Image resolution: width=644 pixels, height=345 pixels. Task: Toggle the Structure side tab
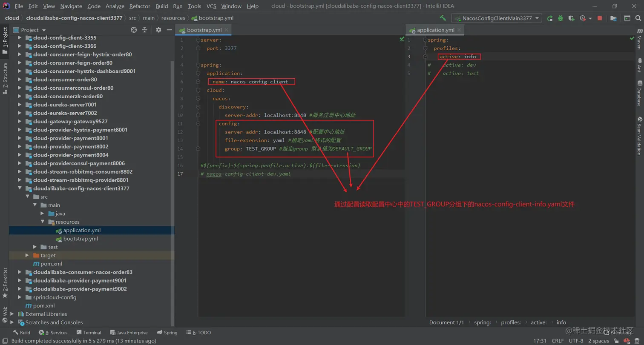point(5,78)
